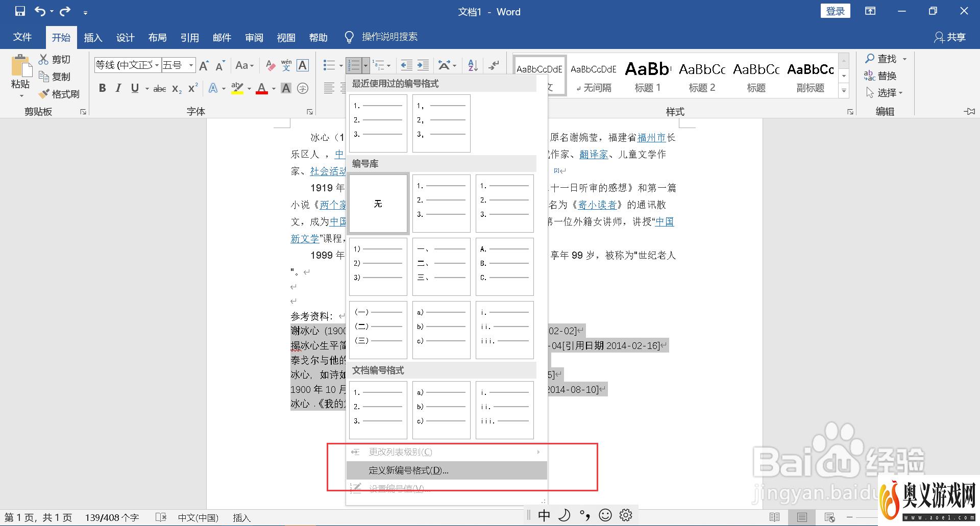
Task: Follow the 寄小读者 hyperlink
Action: [x=597, y=205]
